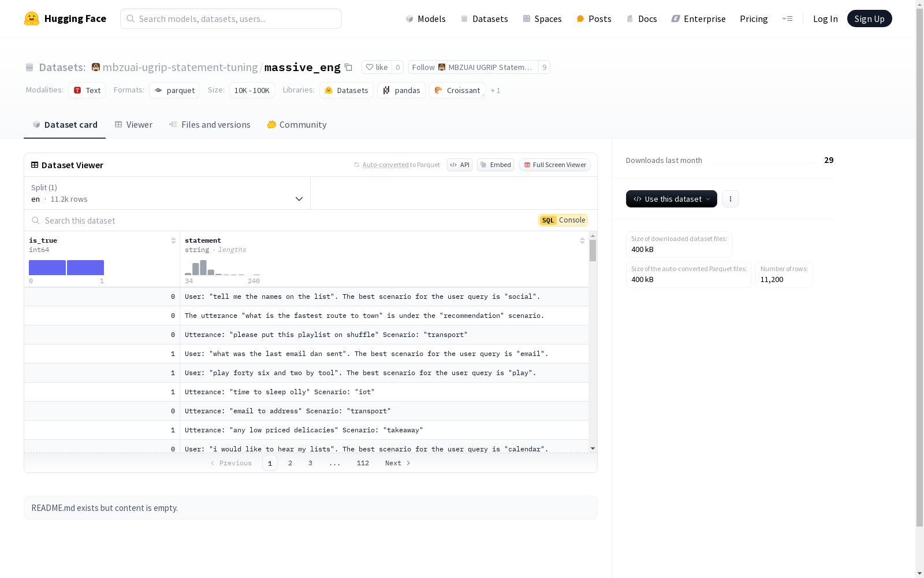Focus the main search models field

[231, 18]
